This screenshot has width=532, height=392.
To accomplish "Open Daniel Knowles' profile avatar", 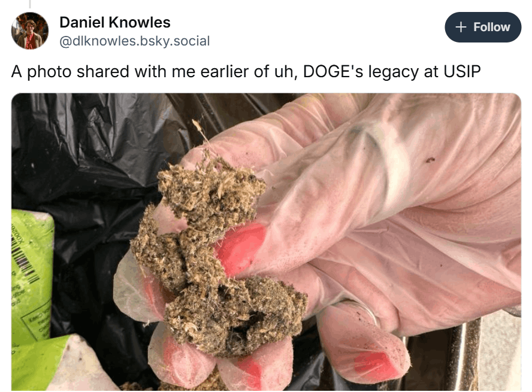I will coord(30,31).
